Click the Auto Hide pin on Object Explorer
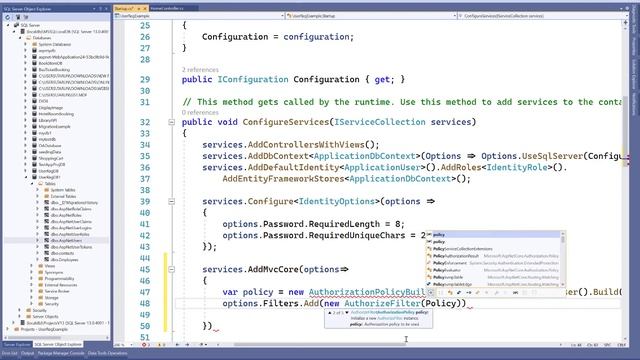 pos(100,9)
